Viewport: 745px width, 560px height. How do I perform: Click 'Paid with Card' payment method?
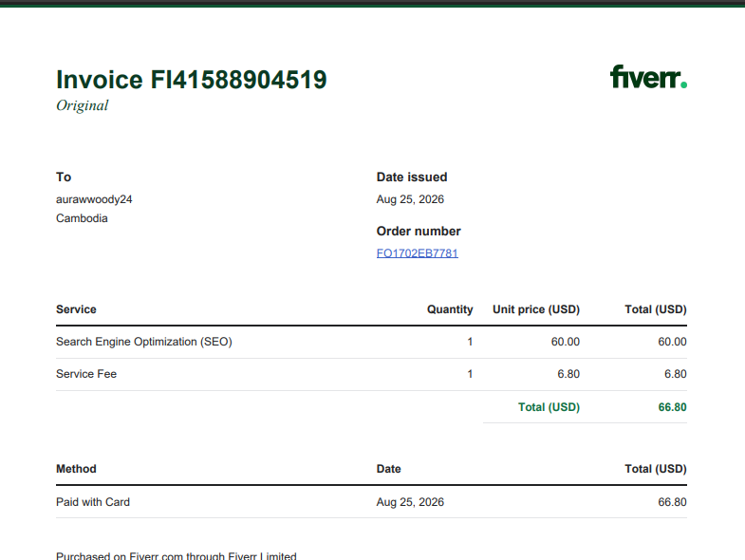[93, 502]
